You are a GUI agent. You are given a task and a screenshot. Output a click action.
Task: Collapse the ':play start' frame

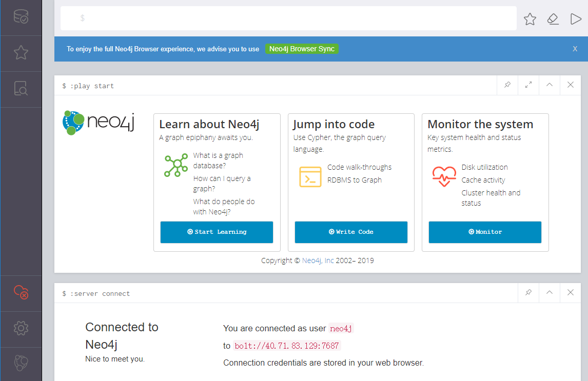pos(549,85)
